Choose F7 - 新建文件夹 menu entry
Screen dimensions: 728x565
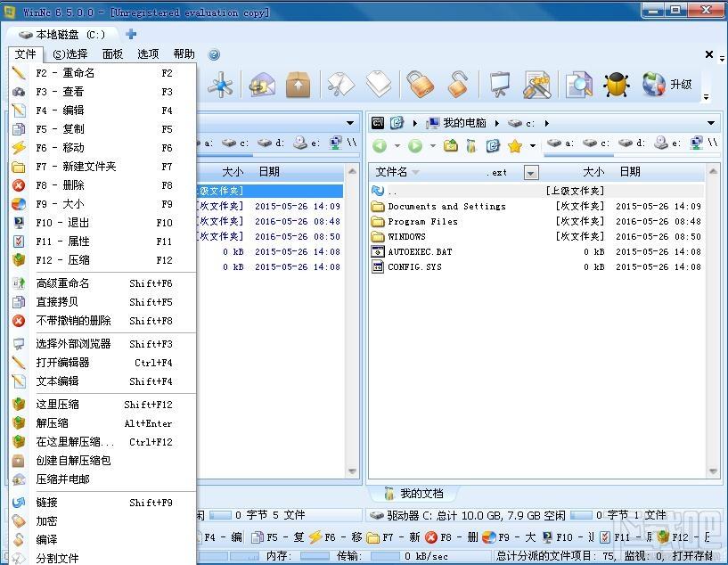pyautogui.click(x=102, y=167)
